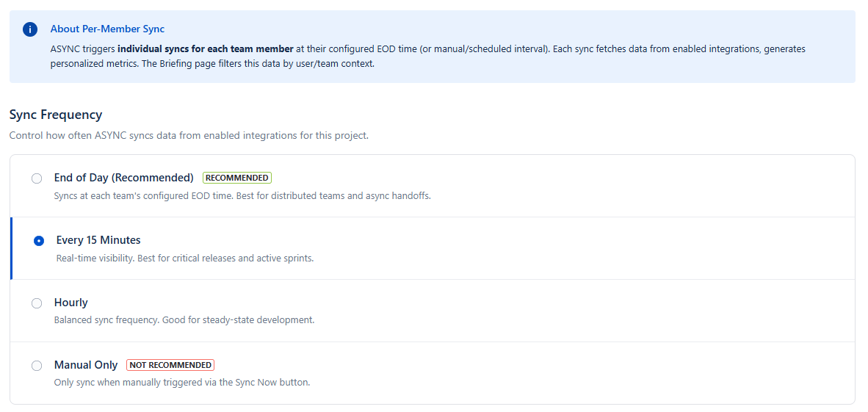Click the Hourly option label
The image size is (868, 412).
pyautogui.click(x=71, y=303)
